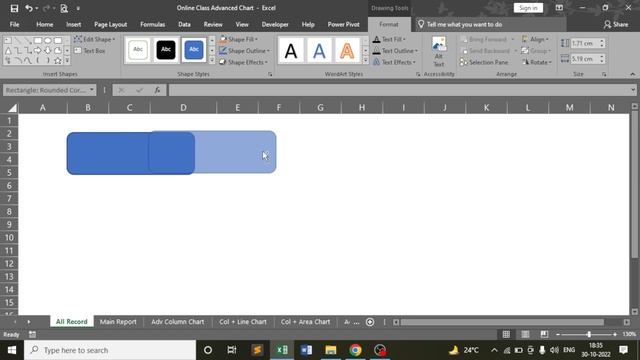640x360 pixels.
Task: Switch to the Formulas tab
Action: (152, 24)
